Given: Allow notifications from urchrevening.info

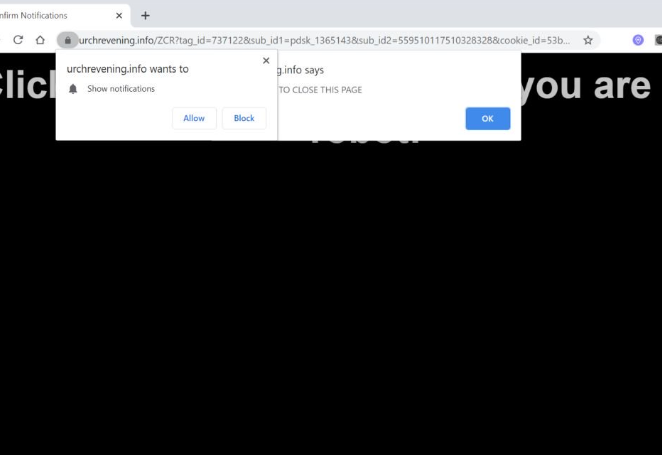Looking at the screenshot, I should pyautogui.click(x=194, y=118).
